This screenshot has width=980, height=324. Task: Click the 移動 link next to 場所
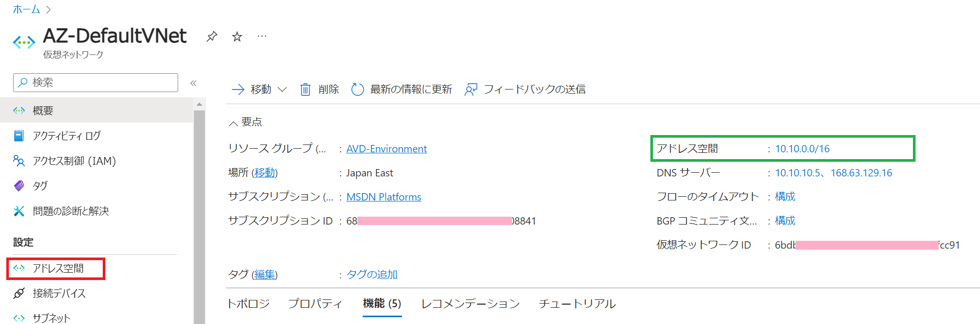tap(265, 173)
